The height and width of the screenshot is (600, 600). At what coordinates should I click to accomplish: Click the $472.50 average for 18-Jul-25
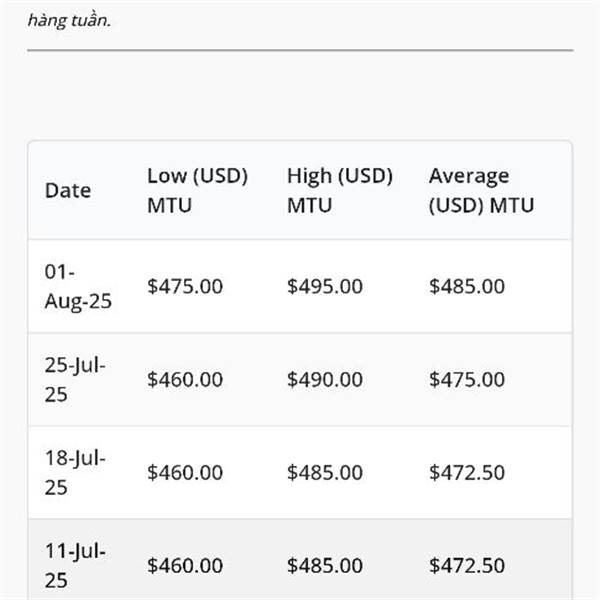467,473
